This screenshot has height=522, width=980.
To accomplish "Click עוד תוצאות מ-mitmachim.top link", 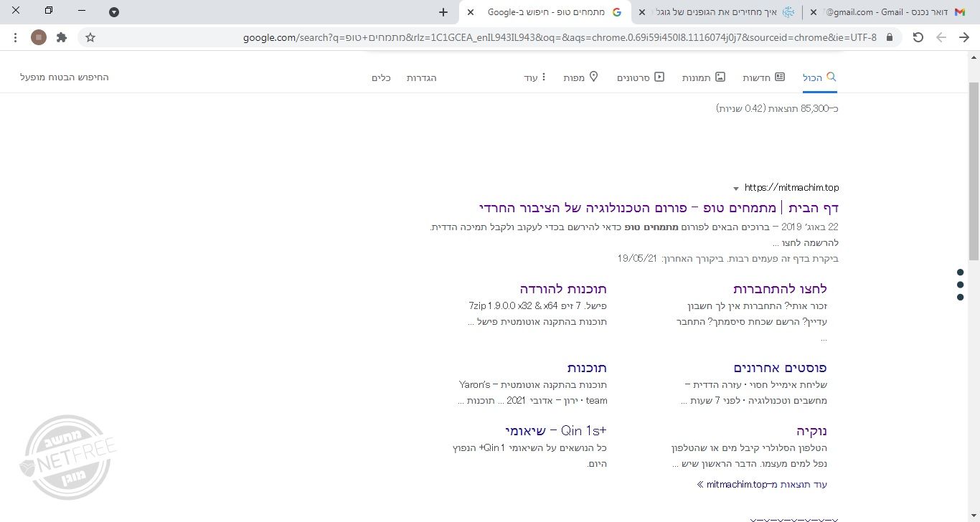I will coord(762,485).
